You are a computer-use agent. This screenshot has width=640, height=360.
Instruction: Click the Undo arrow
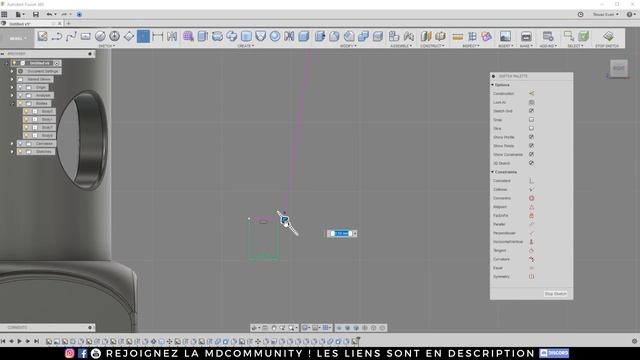pyautogui.click(x=49, y=14)
